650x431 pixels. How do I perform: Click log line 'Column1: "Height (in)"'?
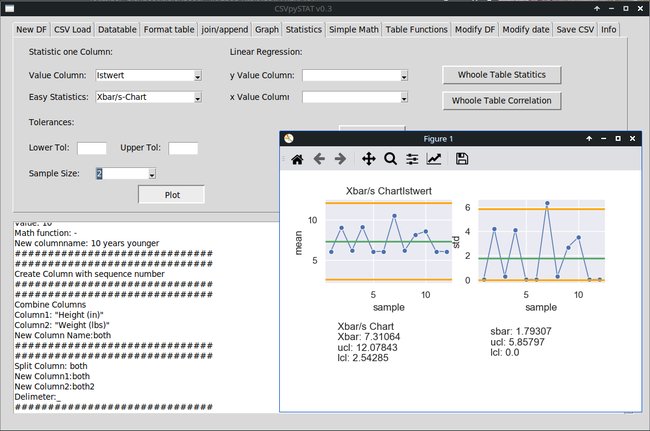tap(59, 315)
